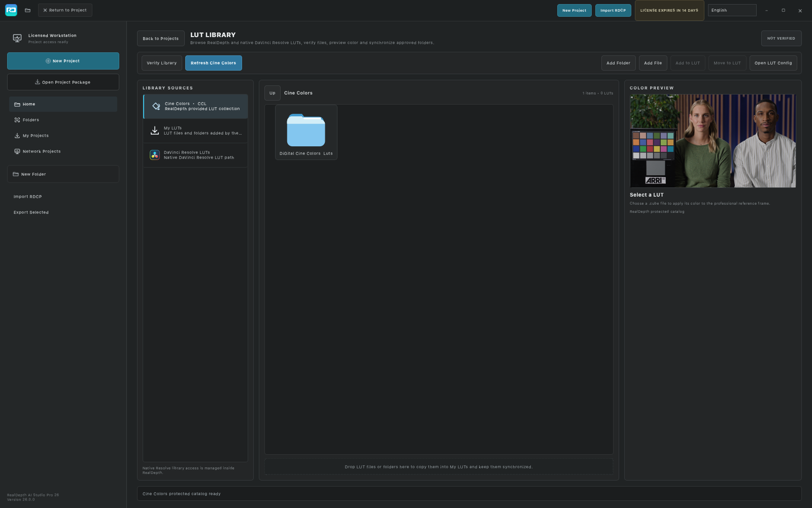Open the DiGital Cine Colors Luts folder

point(306,133)
